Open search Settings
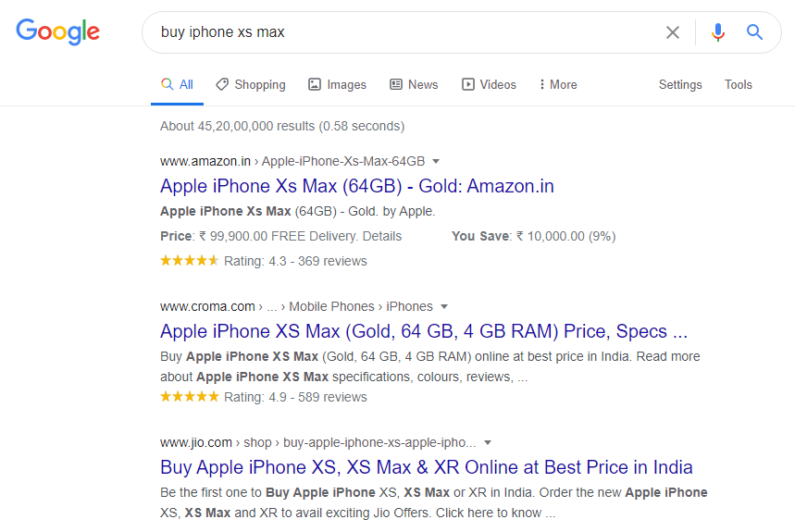Viewport: 795px width, 532px height. point(680,84)
